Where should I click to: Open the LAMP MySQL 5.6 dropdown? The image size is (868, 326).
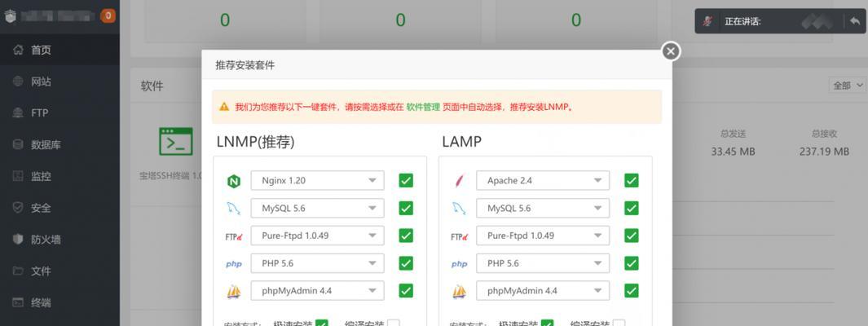click(x=543, y=208)
